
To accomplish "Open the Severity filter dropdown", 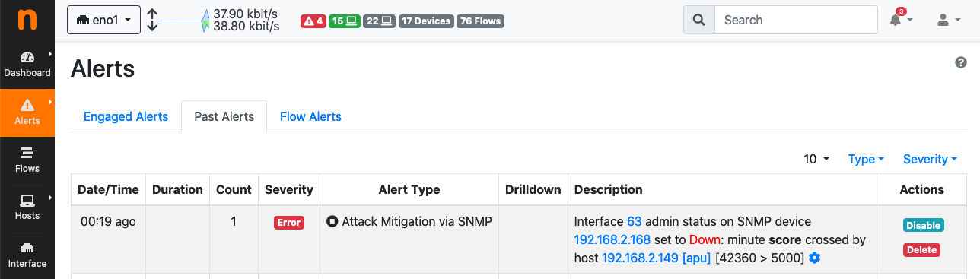I will click(930, 159).
